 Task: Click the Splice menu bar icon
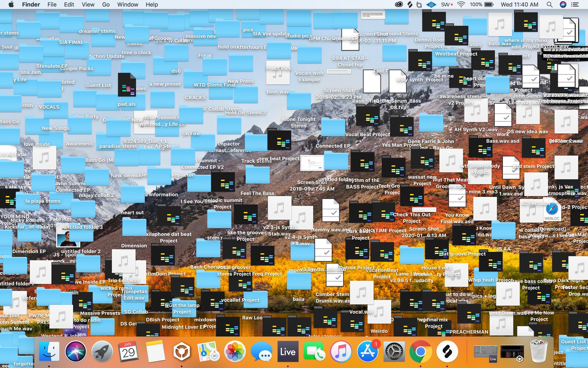coord(410,4)
